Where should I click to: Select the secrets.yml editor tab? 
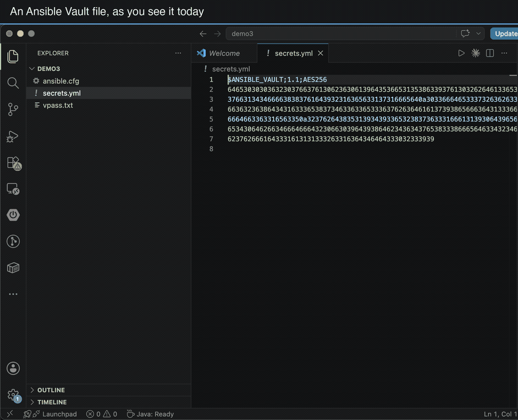[x=293, y=53]
